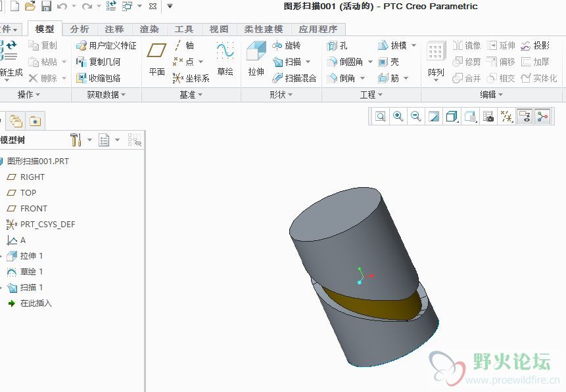Select the Revolve (旋转) tool
Screen dimensions: 566x392
coord(287,45)
